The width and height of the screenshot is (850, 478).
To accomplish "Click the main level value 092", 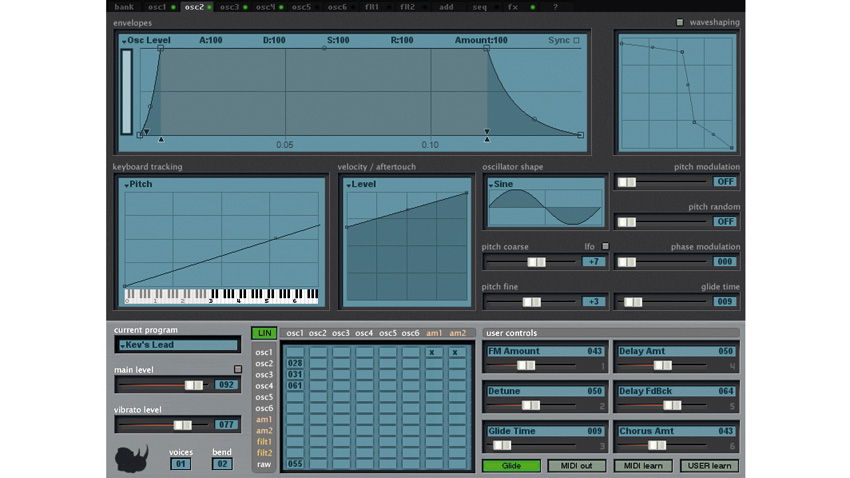I will 226,385.
